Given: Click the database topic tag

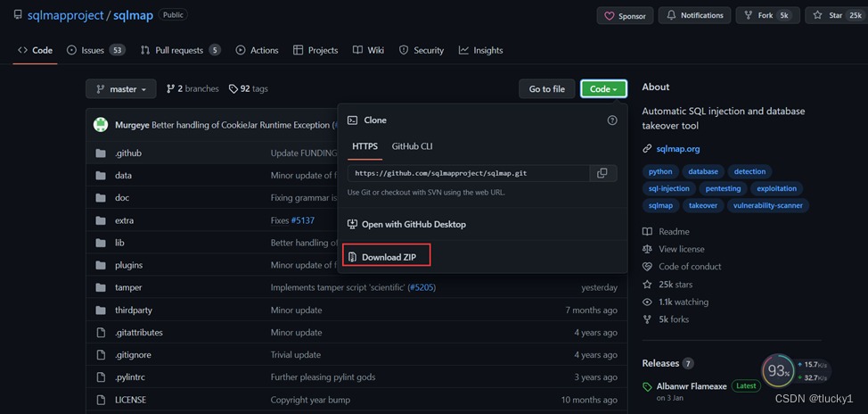Looking at the screenshot, I should coord(703,172).
